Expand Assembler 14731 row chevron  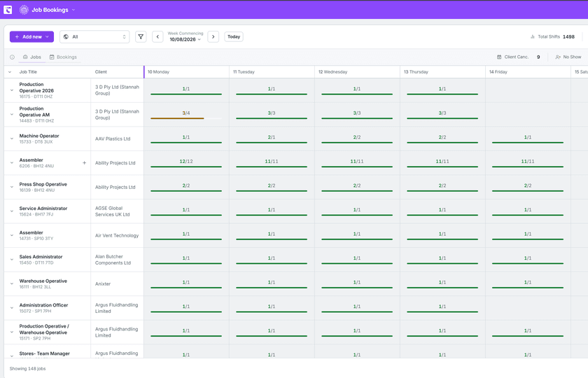(12, 235)
